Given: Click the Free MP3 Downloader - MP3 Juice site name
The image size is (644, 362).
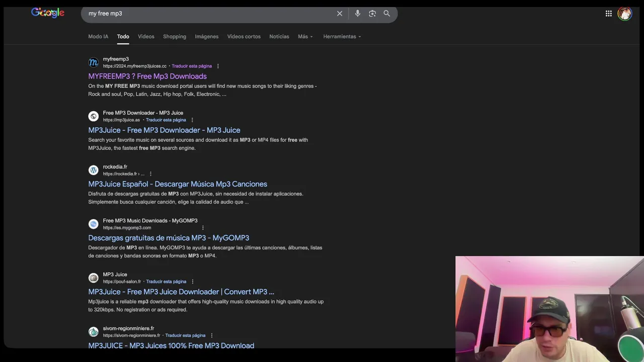Looking at the screenshot, I should (x=143, y=113).
